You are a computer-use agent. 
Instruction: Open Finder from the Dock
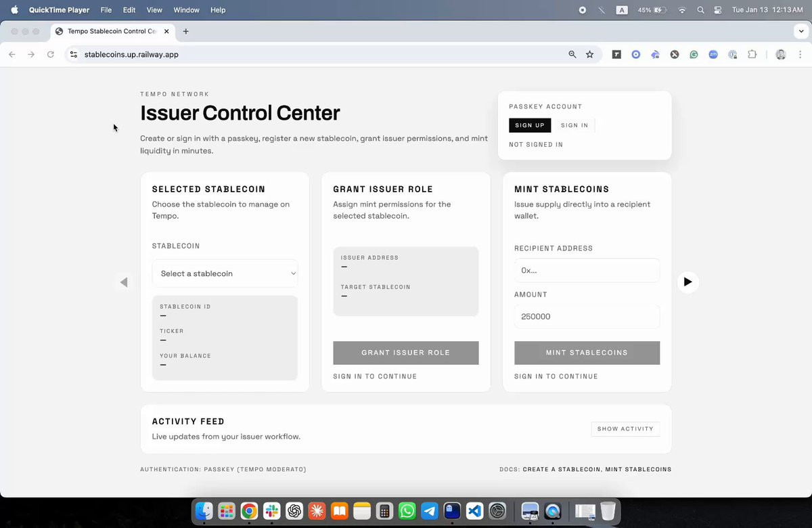(204, 511)
